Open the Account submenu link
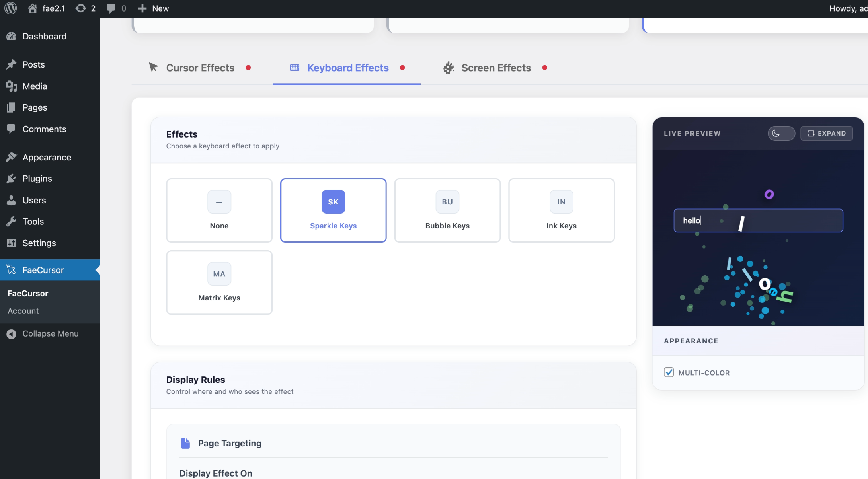This screenshot has height=479, width=868. [23, 311]
